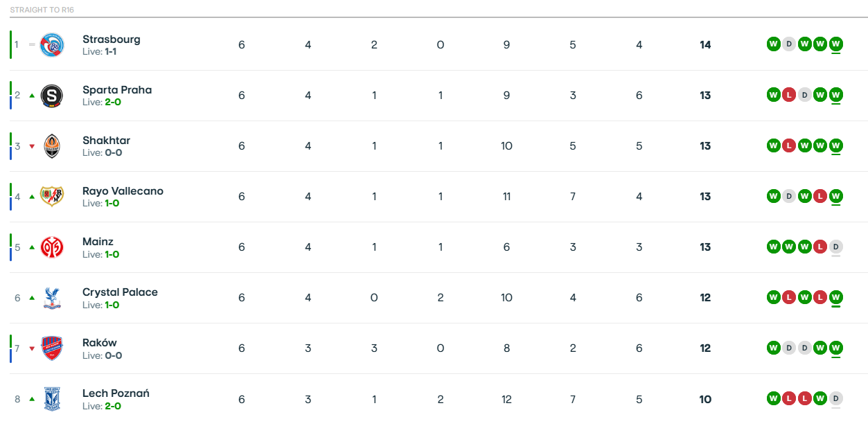Click the Crystal Palace club crest
Viewport: 868px width, 426px height.
tap(52, 298)
